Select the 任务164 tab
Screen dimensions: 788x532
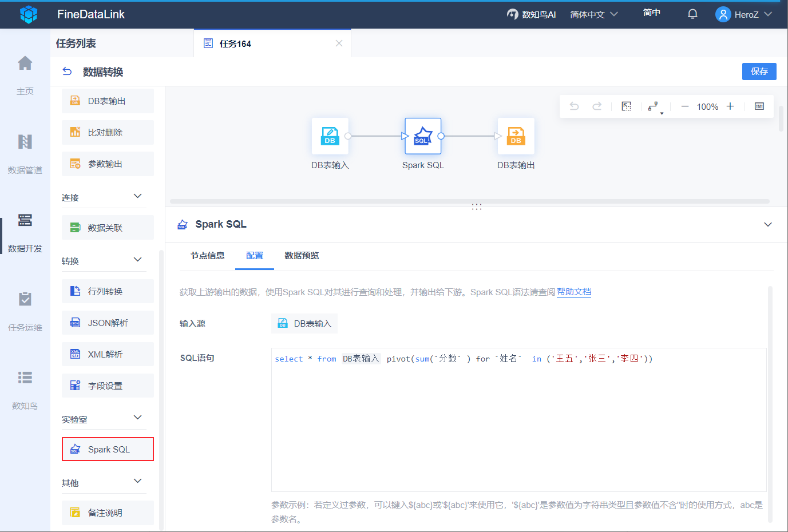[272, 43]
